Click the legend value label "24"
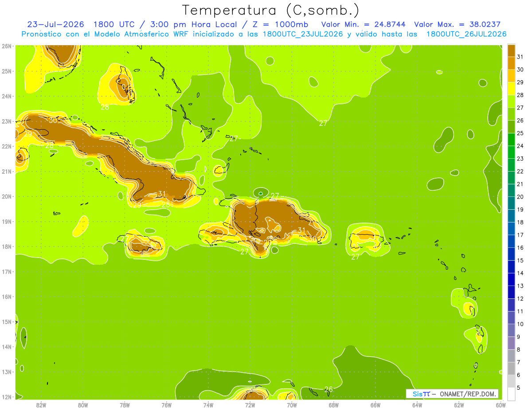Viewport: 532px width, 411px height. coord(520,145)
